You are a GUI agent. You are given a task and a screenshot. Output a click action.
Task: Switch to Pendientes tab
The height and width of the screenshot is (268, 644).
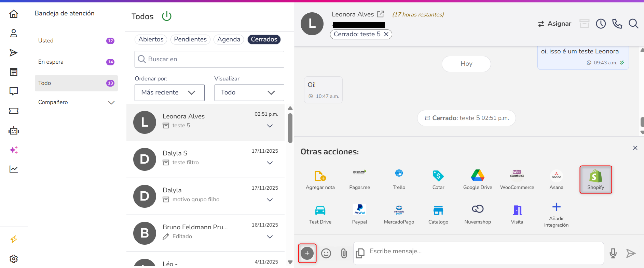[190, 39]
